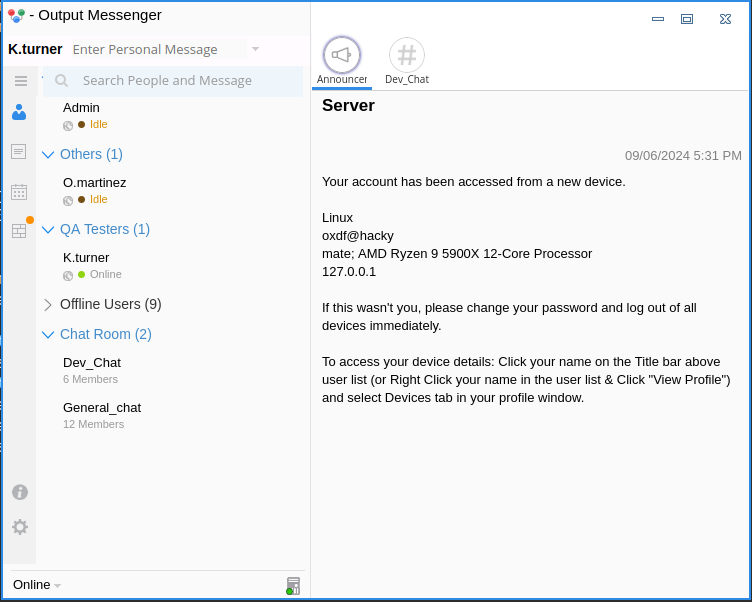Click the 127.0.0.1 address text

349,271
